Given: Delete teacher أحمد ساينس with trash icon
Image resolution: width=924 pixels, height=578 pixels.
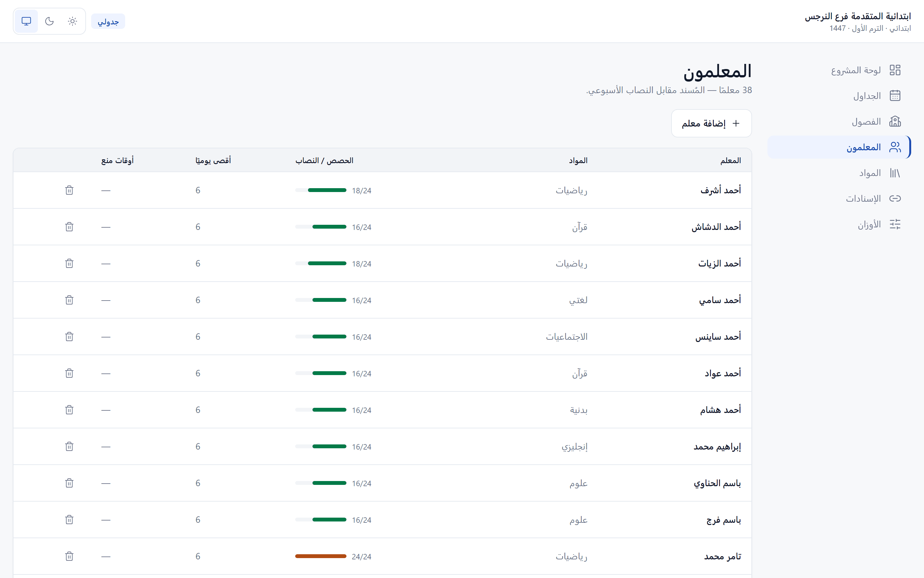Looking at the screenshot, I should point(69,337).
